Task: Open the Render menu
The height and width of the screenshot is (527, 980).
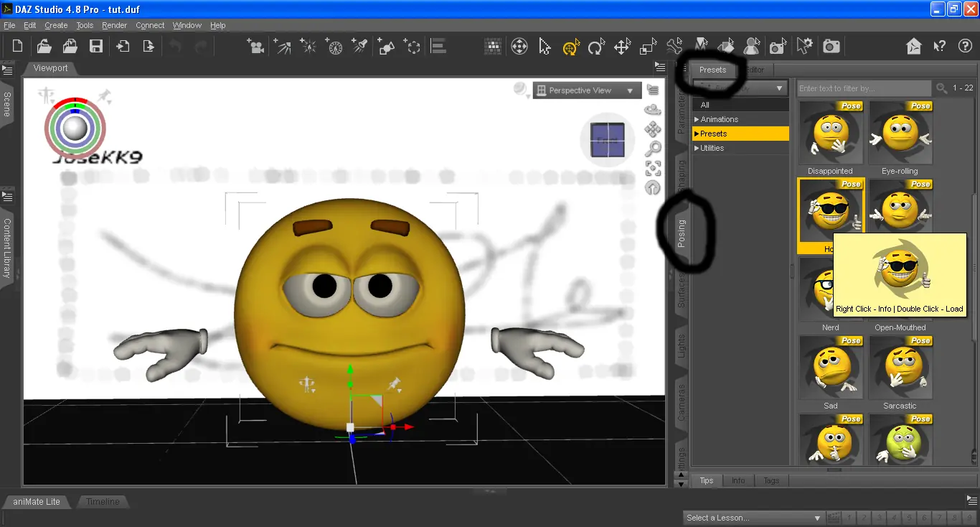Action: 114,25
